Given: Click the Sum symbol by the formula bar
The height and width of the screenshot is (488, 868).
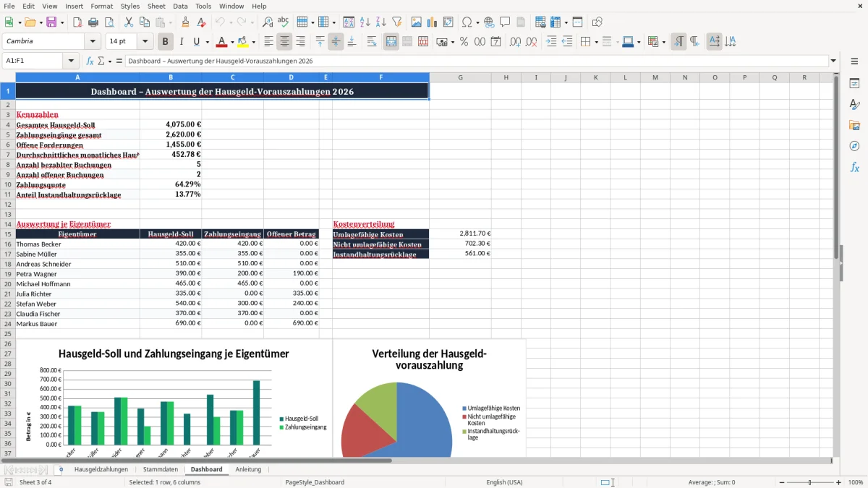Looking at the screenshot, I should 101,61.
